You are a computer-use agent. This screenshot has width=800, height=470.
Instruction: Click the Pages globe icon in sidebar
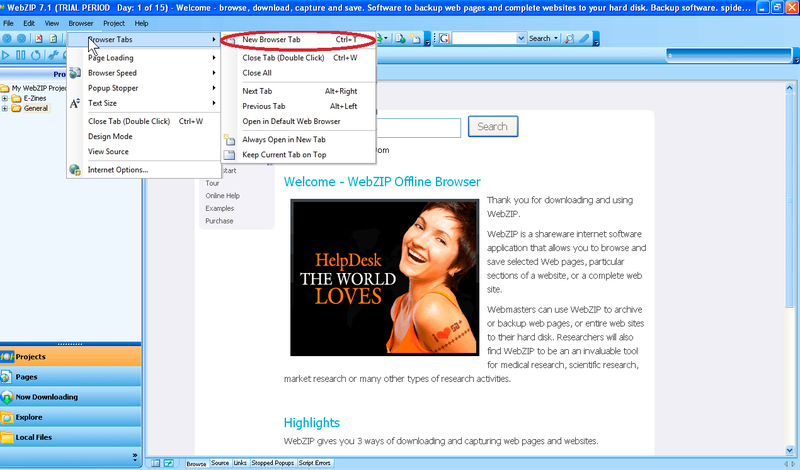point(6,377)
